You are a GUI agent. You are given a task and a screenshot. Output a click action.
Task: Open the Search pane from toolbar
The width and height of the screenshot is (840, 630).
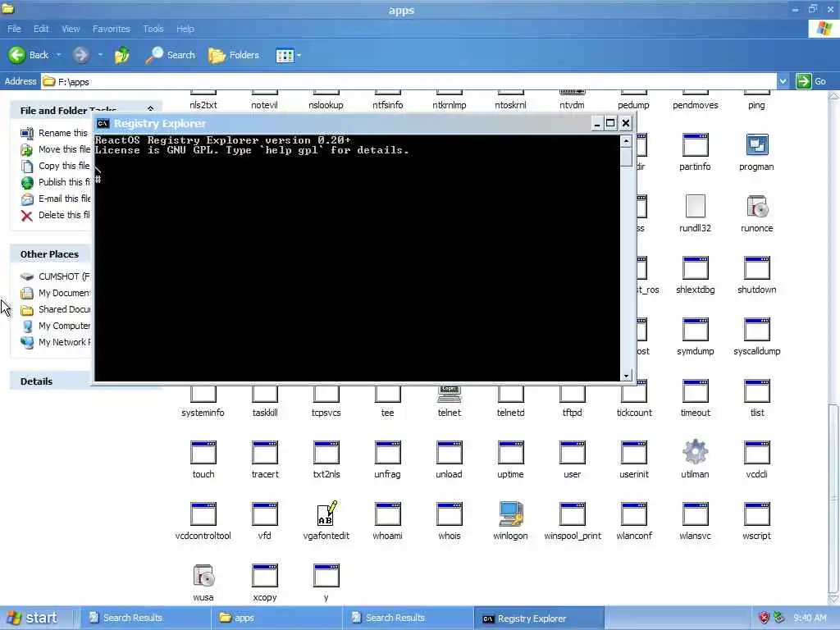(171, 55)
